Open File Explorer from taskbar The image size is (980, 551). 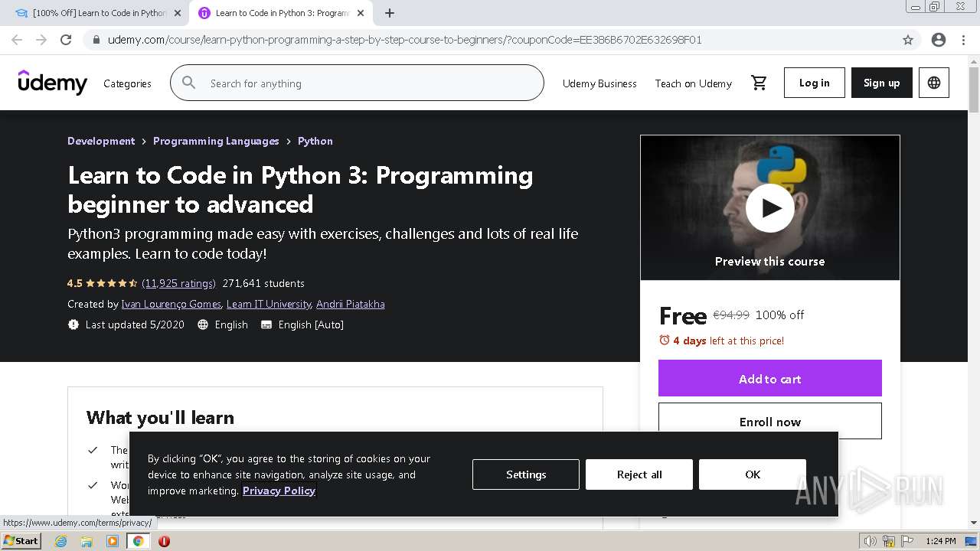[87, 541]
